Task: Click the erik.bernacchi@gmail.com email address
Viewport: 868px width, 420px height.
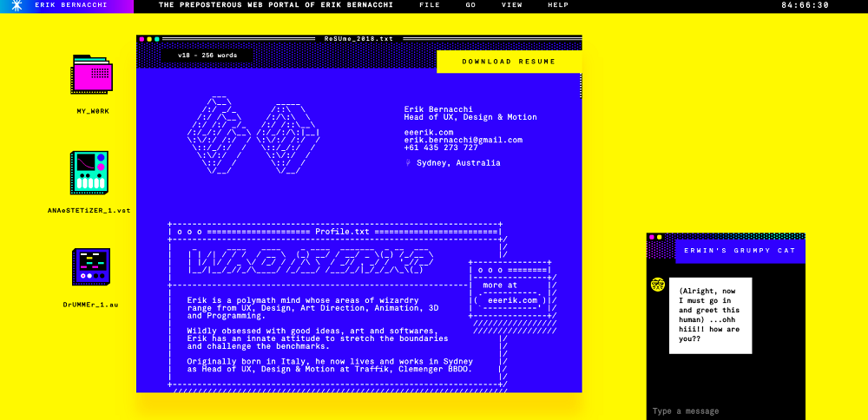Action: click(x=463, y=140)
